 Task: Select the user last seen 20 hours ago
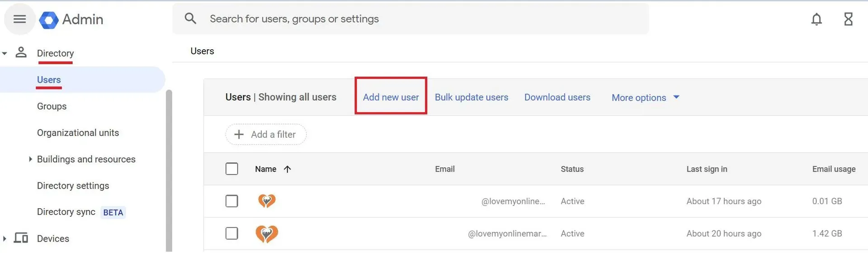click(x=231, y=234)
